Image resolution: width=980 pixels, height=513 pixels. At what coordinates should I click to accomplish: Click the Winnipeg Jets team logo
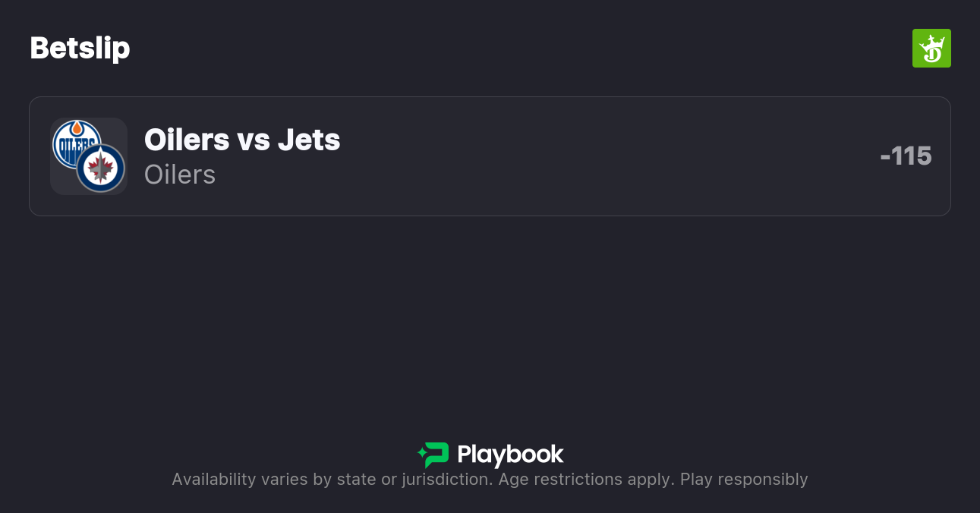pyautogui.click(x=101, y=168)
